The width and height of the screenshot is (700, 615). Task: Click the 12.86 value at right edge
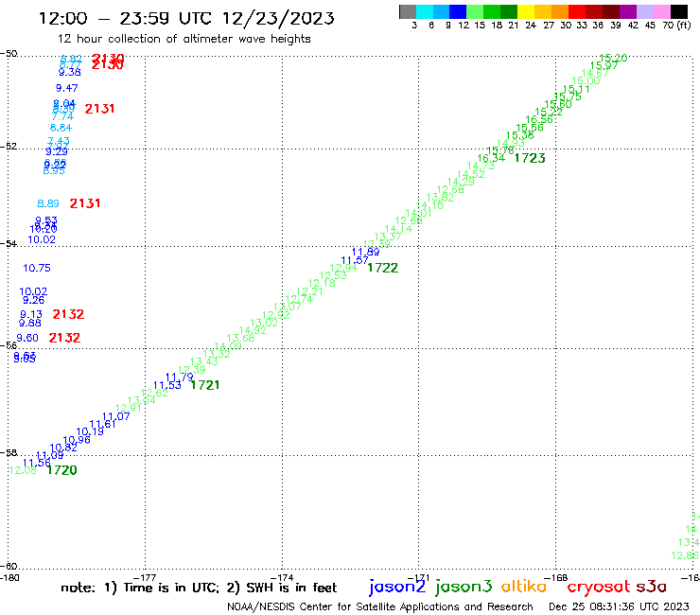[x=685, y=555]
